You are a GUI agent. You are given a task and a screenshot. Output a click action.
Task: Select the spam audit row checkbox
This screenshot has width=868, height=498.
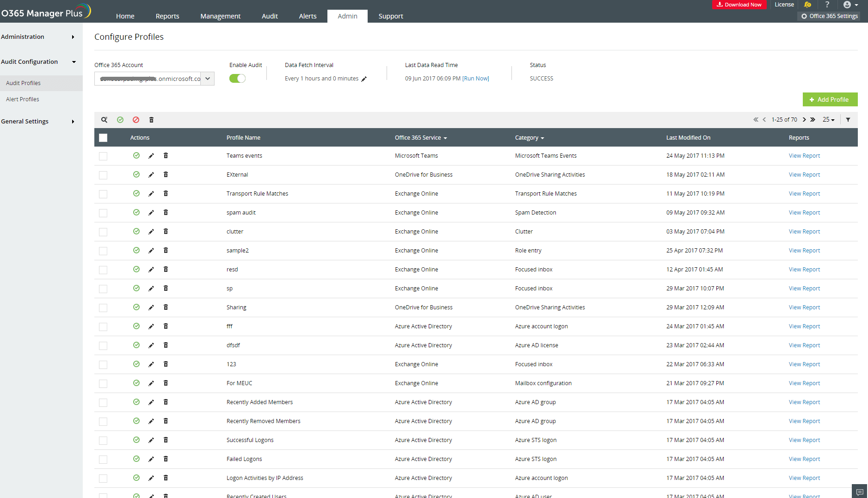[103, 213]
